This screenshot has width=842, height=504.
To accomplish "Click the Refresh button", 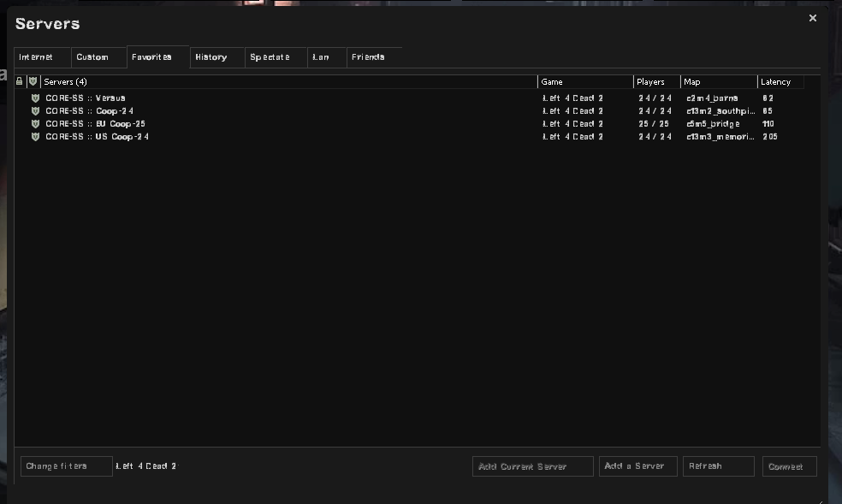I will click(718, 466).
